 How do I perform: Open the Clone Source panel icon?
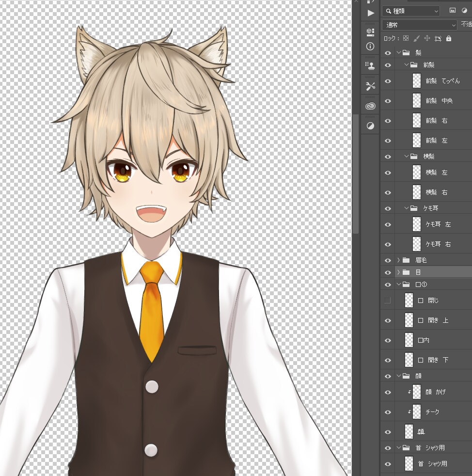coord(370,65)
